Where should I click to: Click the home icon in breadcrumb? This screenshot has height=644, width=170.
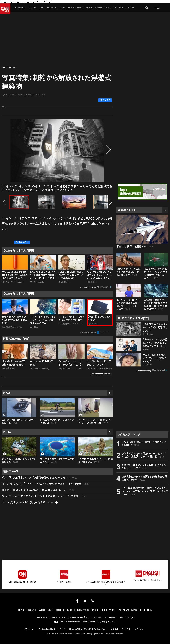pos(3,68)
